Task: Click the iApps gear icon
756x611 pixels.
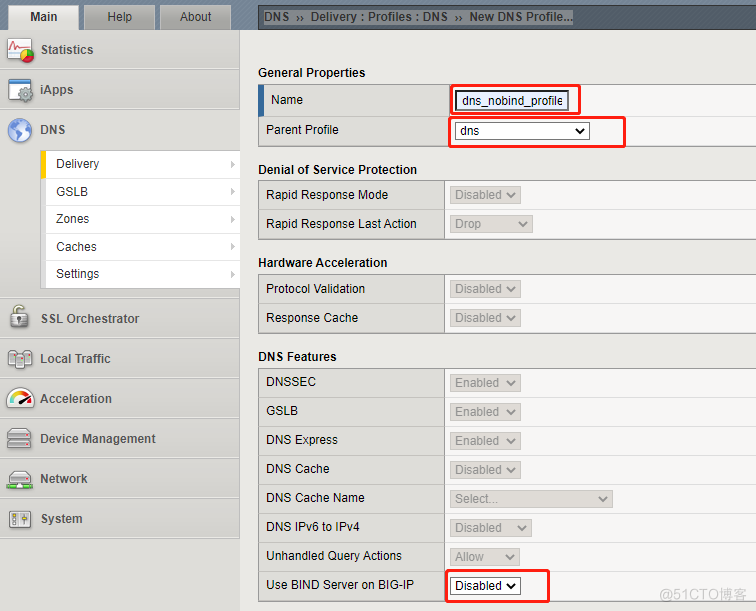Action: click(x=20, y=90)
